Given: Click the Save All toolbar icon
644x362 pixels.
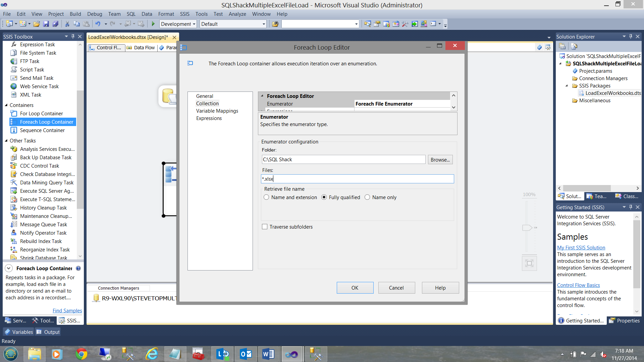Looking at the screenshot, I should (55, 24).
